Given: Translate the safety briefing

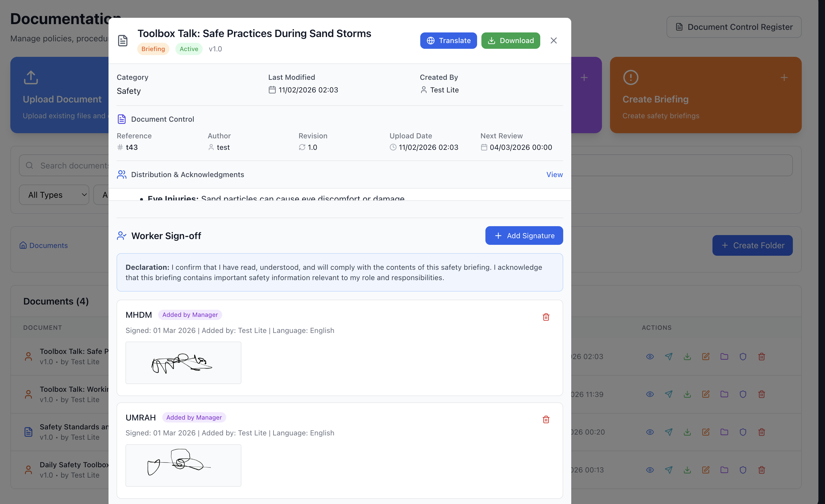Looking at the screenshot, I should click(448, 40).
